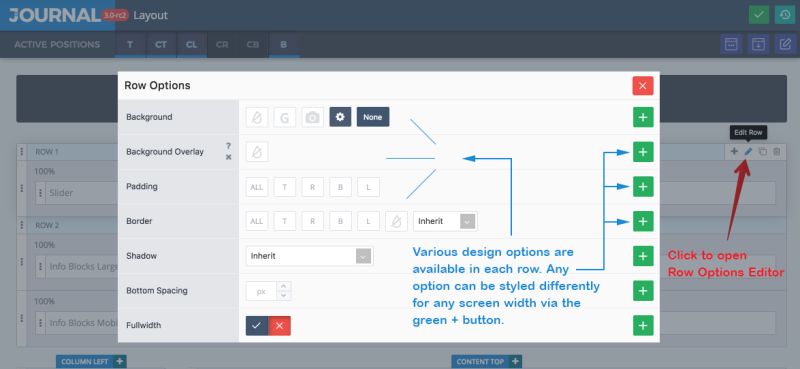Select Padding B (bottom) toggle
This screenshot has height=369, width=800.
pyautogui.click(x=340, y=187)
